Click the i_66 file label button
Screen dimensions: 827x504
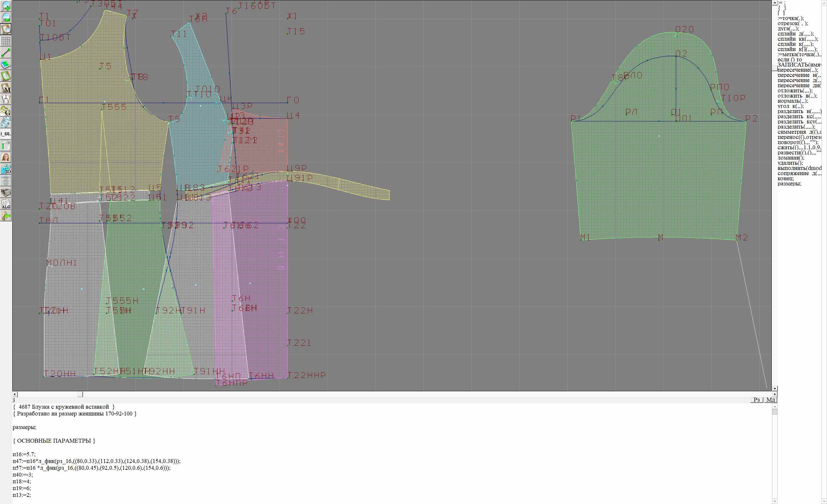tap(6, 134)
